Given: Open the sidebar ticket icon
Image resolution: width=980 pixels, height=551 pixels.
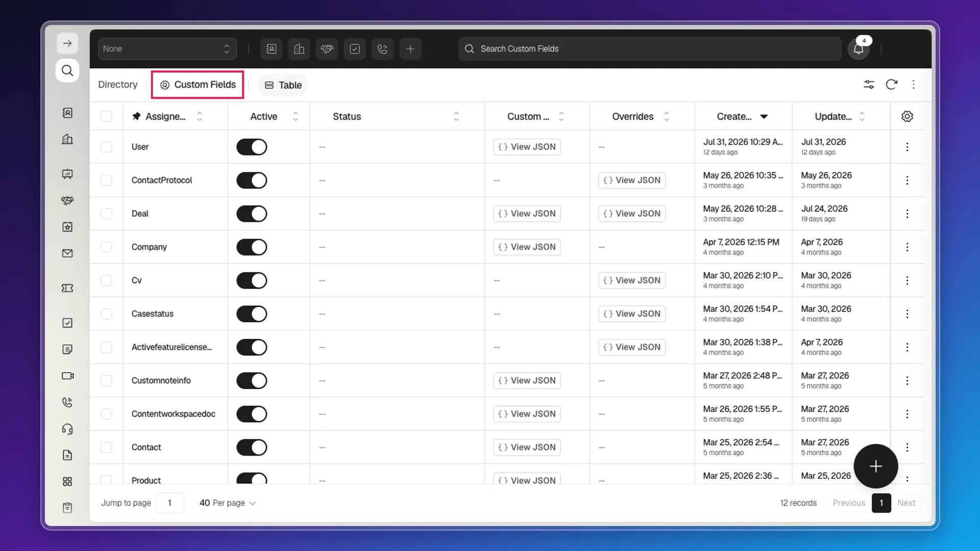Looking at the screenshot, I should click(67, 288).
